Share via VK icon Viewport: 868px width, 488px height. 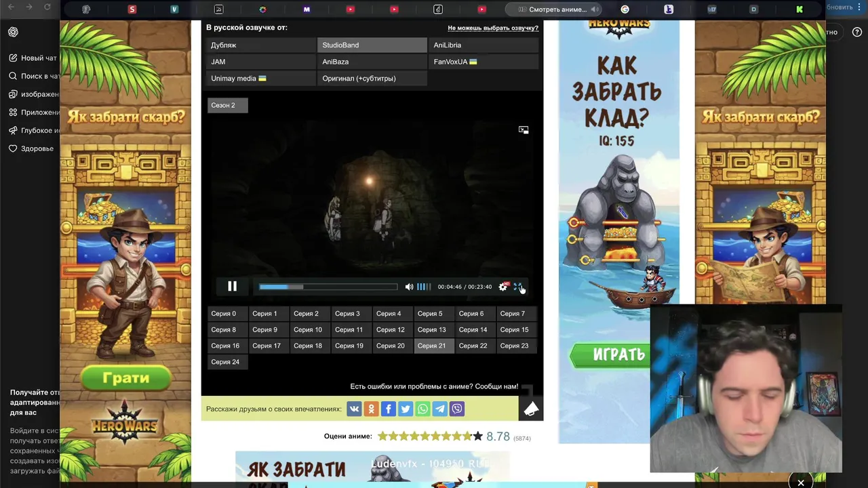coord(354,409)
